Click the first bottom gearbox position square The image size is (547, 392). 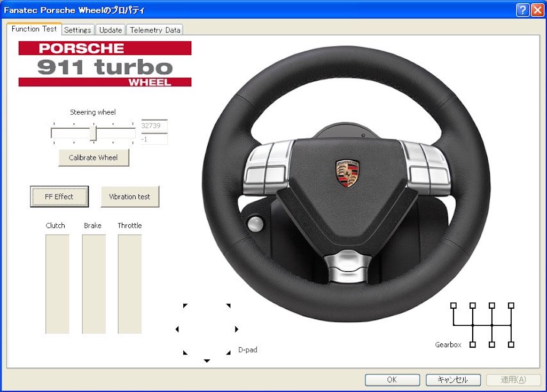coord(473,344)
